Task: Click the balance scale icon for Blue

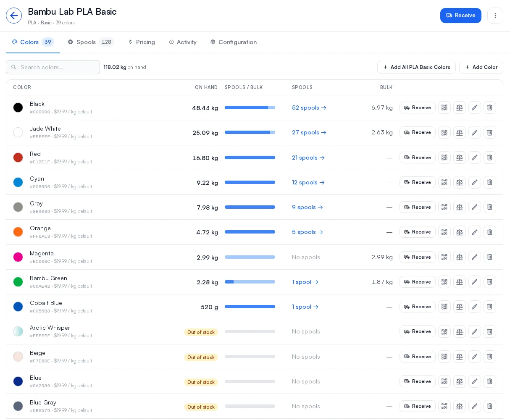Action: (460, 381)
